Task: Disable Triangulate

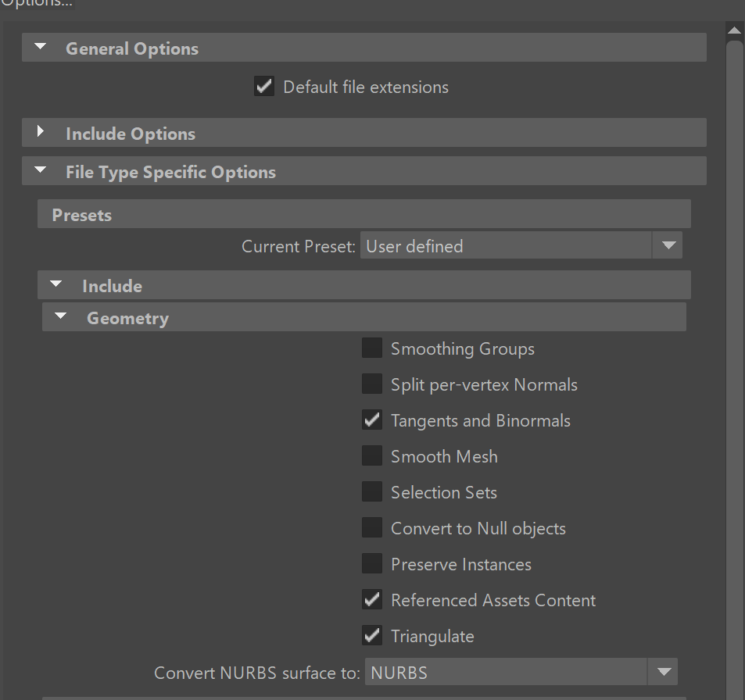Action: 372,635
